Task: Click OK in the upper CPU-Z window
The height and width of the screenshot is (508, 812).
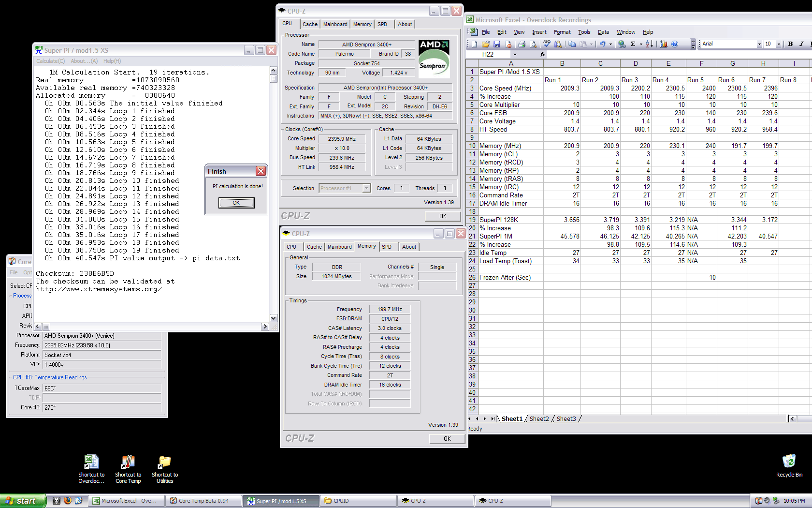Action: pos(443,216)
